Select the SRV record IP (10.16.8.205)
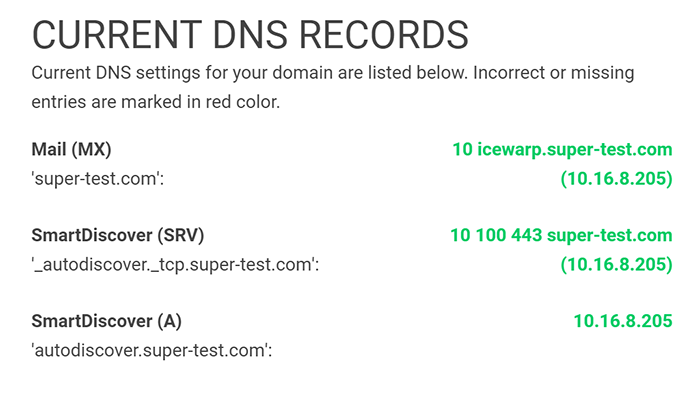The width and height of the screenshot is (700, 400). point(617,264)
